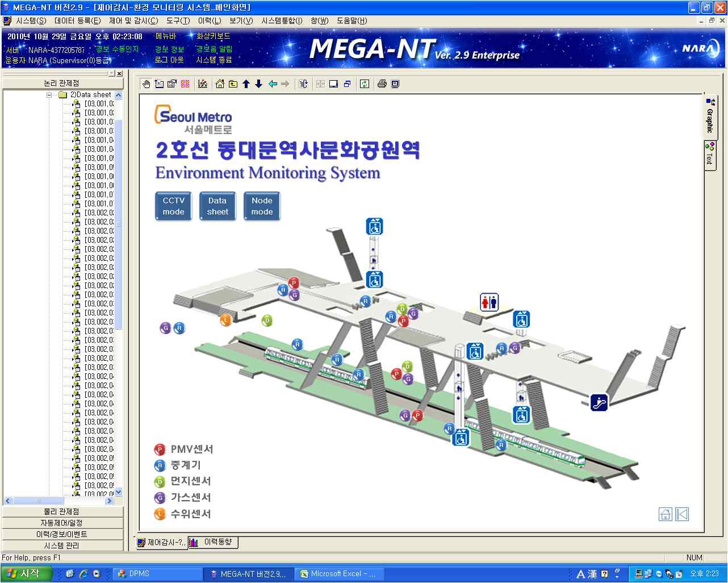This screenshot has height=583, width=728.
Task: Click the restroom icon on station map
Action: click(489, 302)
